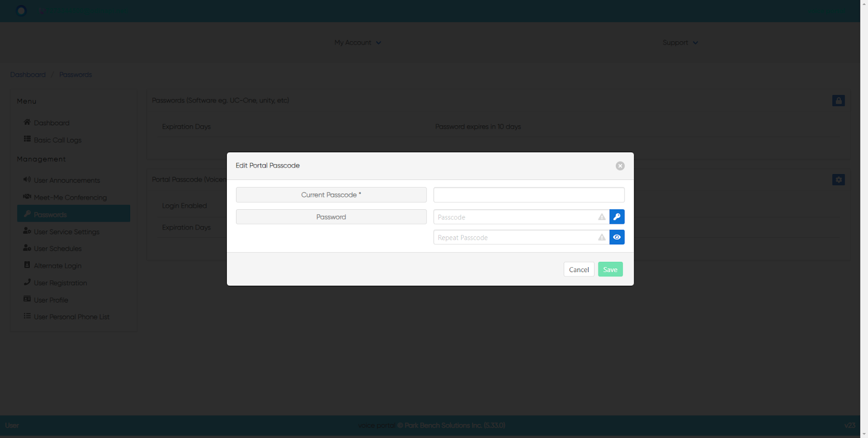Click the Current Passcode input field

tap(529, 195)
